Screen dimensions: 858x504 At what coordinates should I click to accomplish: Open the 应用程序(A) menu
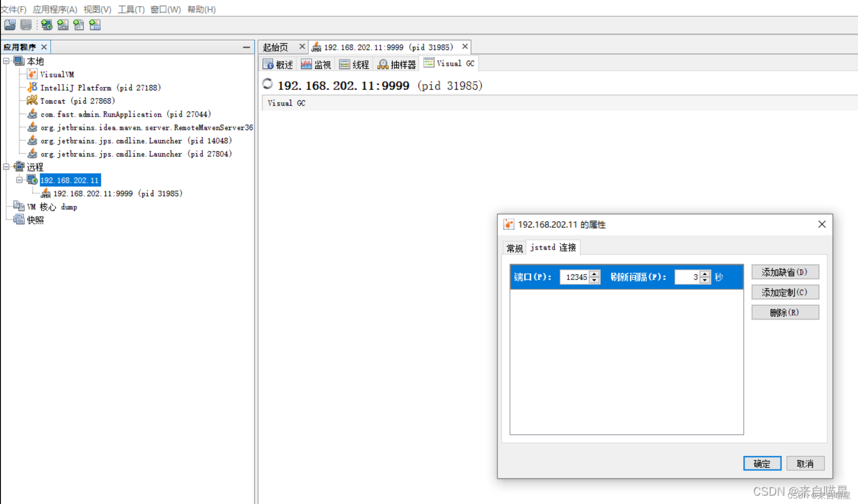(x=55, y=9)
